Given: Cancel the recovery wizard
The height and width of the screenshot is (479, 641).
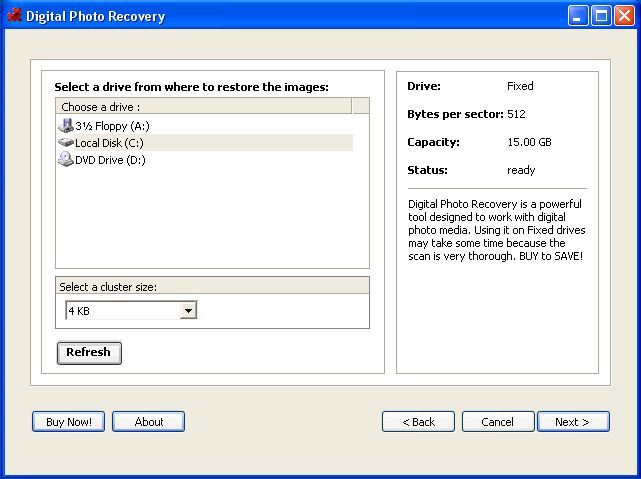Looking at the screenshot, I should pos(498,421).
